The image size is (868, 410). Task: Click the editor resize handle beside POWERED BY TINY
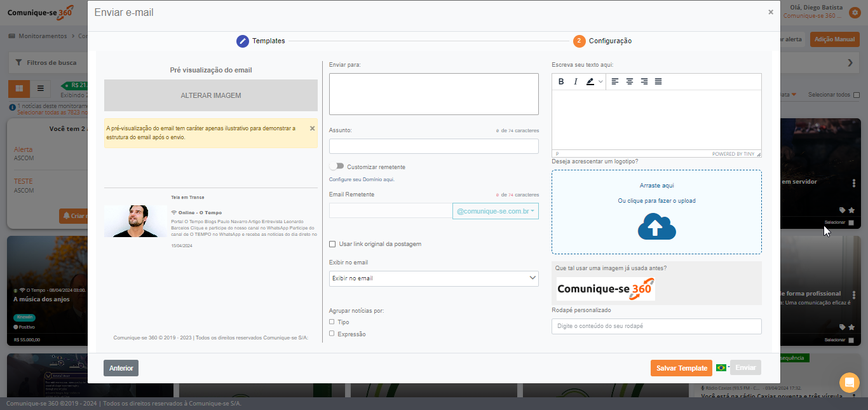(x=758, y=154)
